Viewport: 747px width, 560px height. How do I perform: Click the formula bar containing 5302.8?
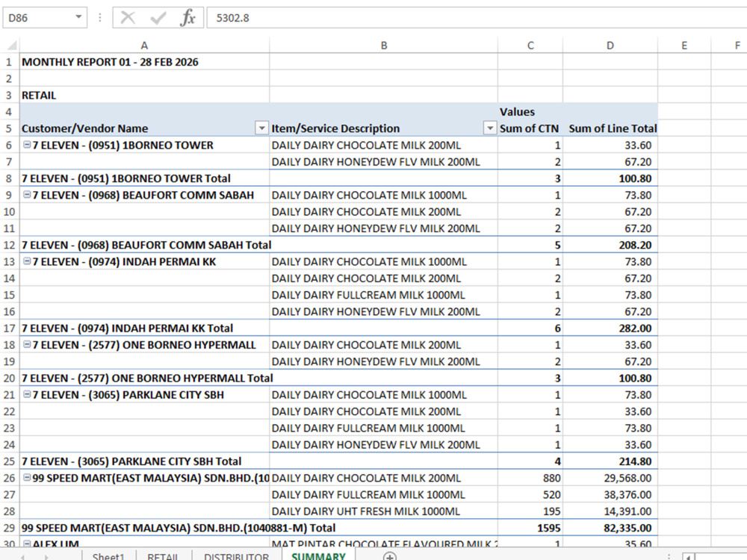click(x=477, y=18)
